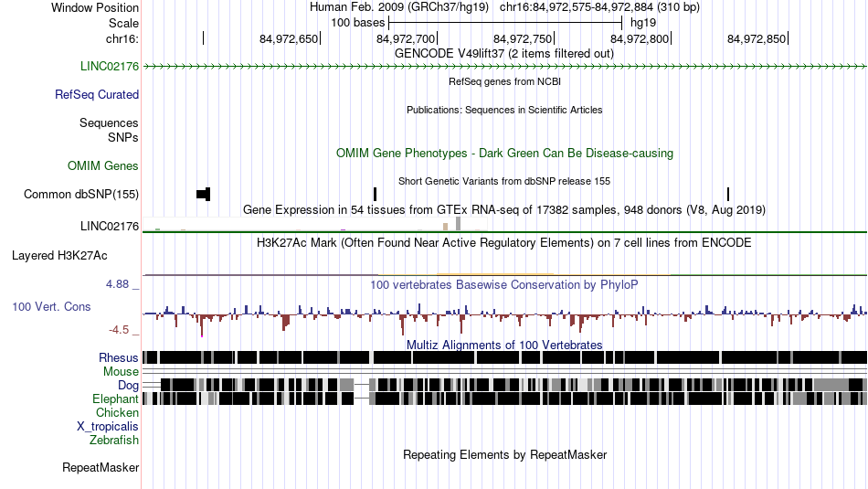Screen dimensions: 868x489
Task: Click the LINC02176 GENCODE track label
Action: tap(109, 67)
